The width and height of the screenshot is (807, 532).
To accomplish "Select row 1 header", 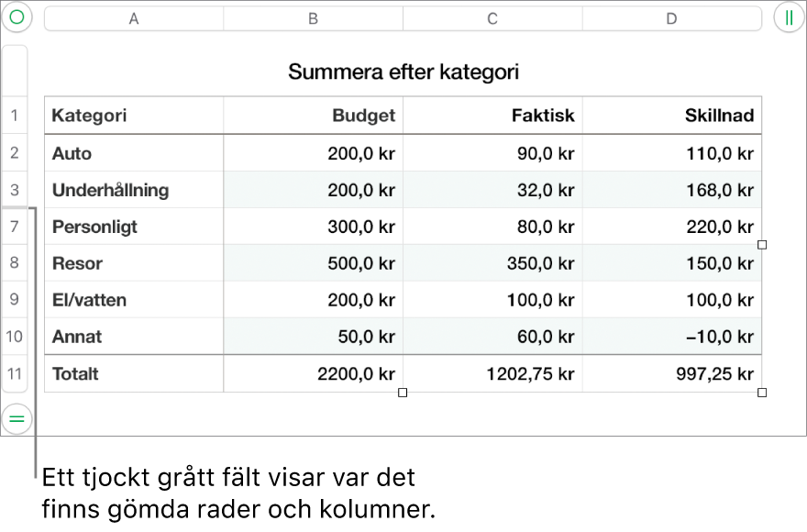I will point(15,116).
